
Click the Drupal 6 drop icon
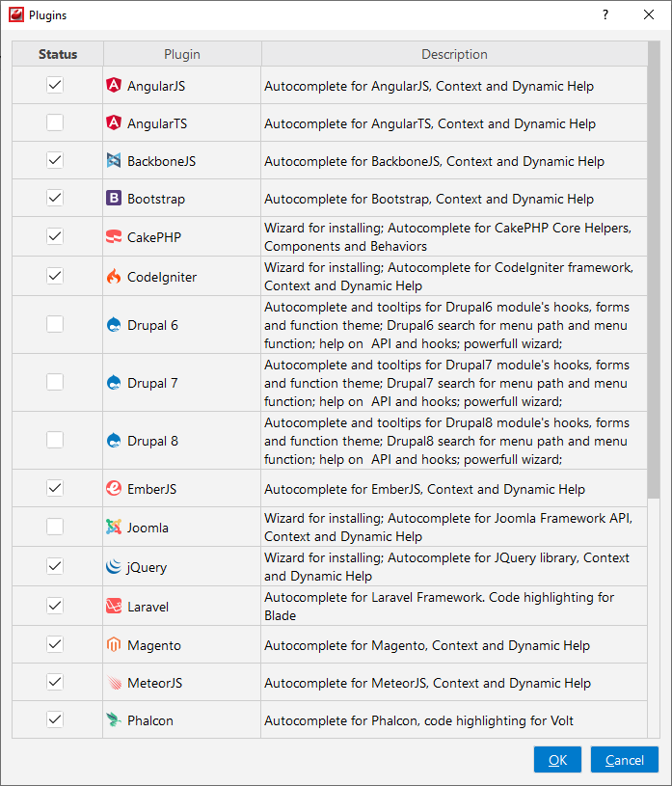(114, 325)
